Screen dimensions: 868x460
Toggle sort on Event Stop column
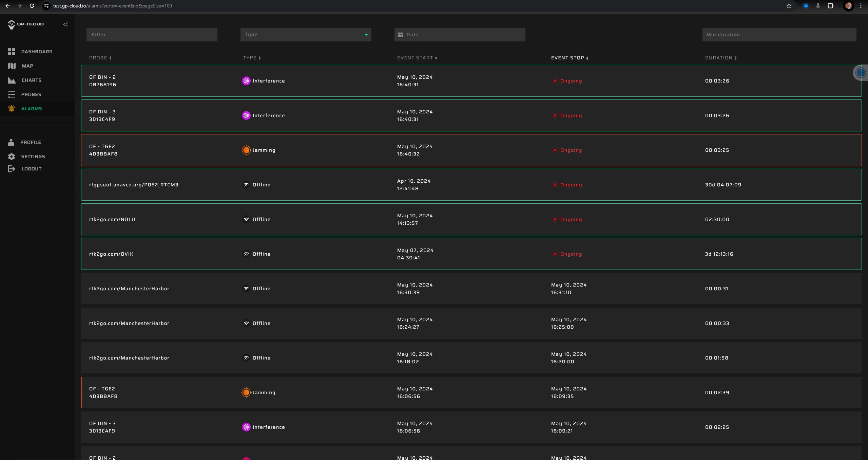(x=569, y=58)
